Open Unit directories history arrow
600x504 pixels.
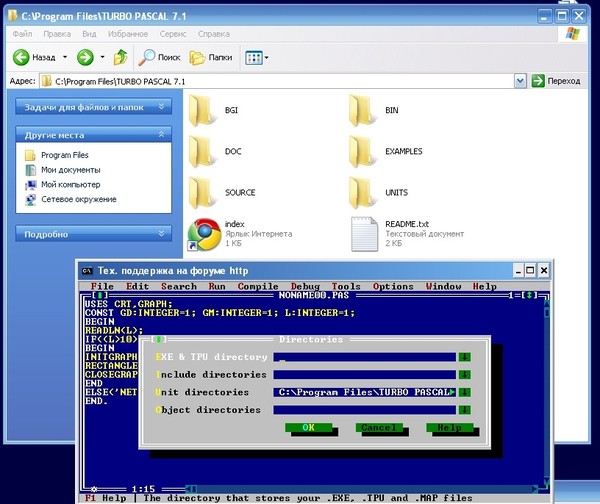point(465,392)
